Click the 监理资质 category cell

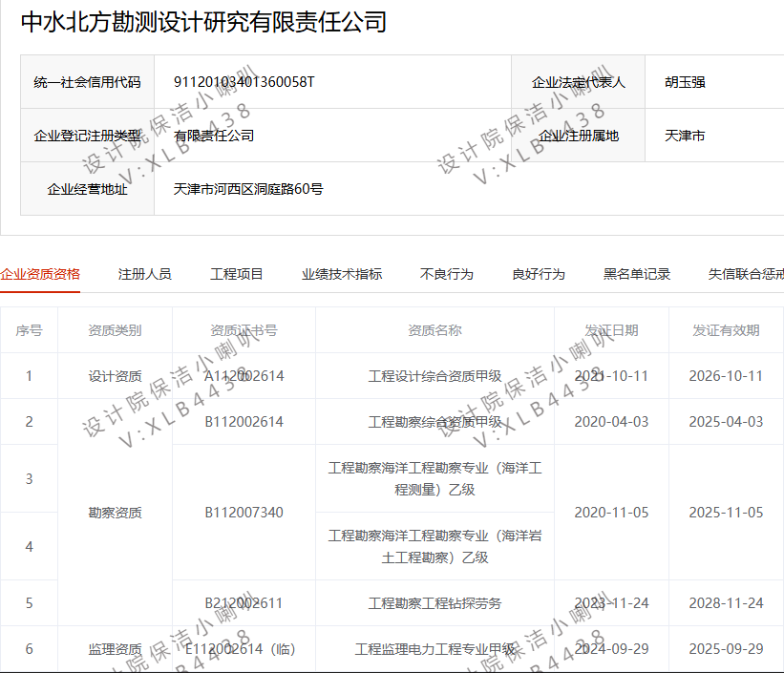pyautogui.click(x=115, y=649)
